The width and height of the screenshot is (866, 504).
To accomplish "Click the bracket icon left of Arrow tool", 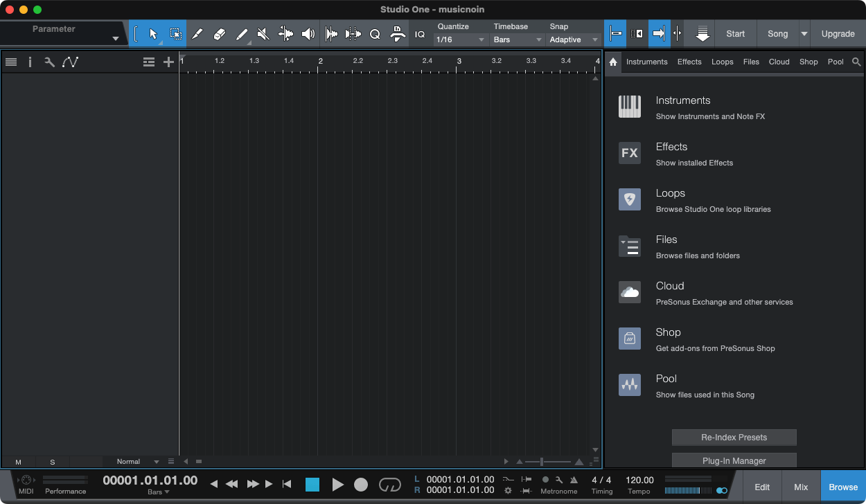I will (x=136, y=34).
